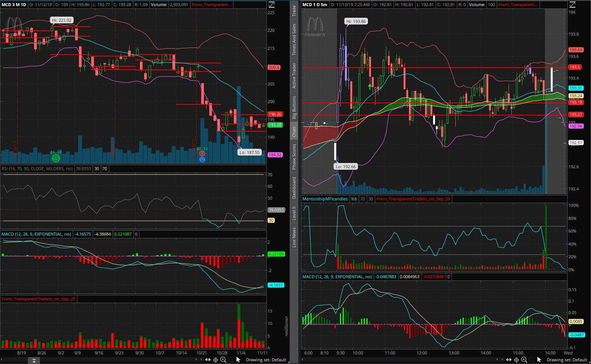
Task: Click Hi: 221.02 bubble on daily chart
Action: [x=61, y=20]
